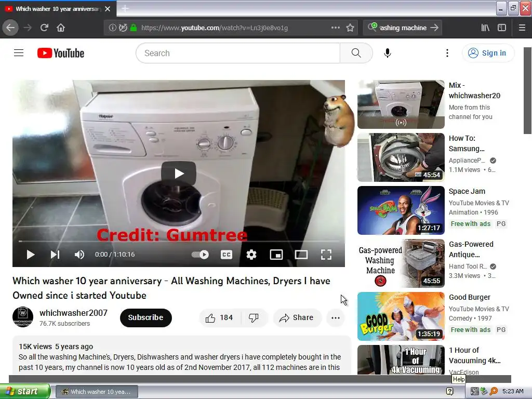Skip to next video

click(55, 255)
